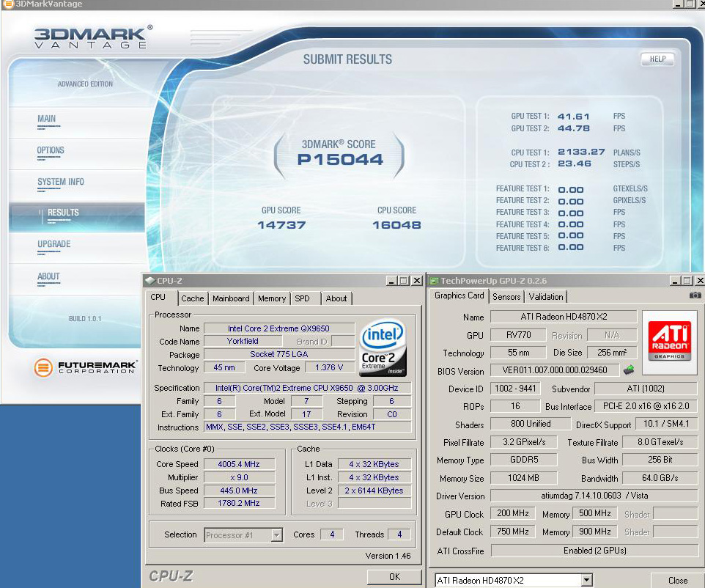Image resolution: width=705 pixels, height=588 pixels.
Task: Go to System Info in 3DMark sidebar
Action: (x=61, y=182)
